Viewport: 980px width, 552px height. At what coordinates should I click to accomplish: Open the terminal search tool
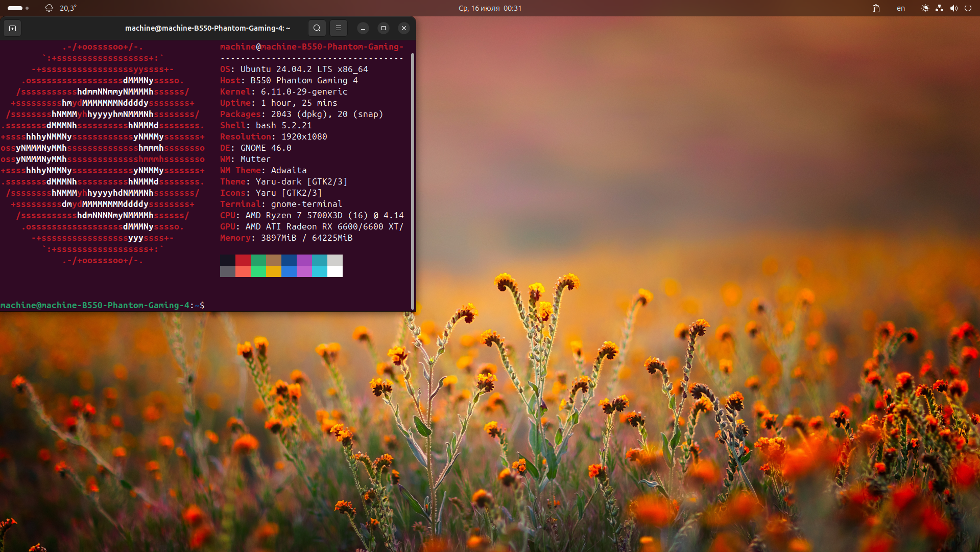tap(317, 28)
